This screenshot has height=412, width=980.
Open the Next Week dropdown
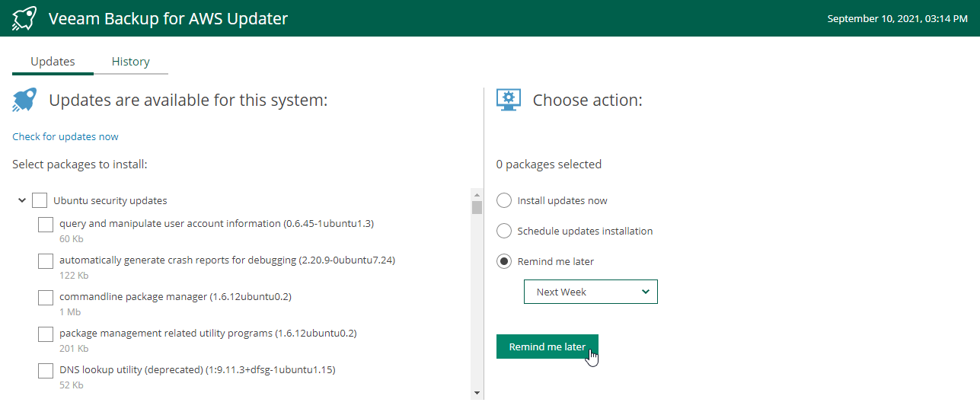(x=590, y=292)
